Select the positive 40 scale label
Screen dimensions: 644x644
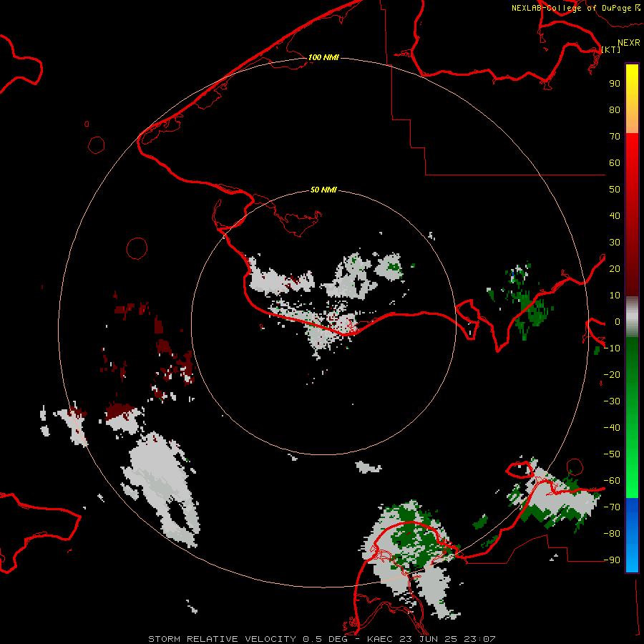click(x=615, y=215)
